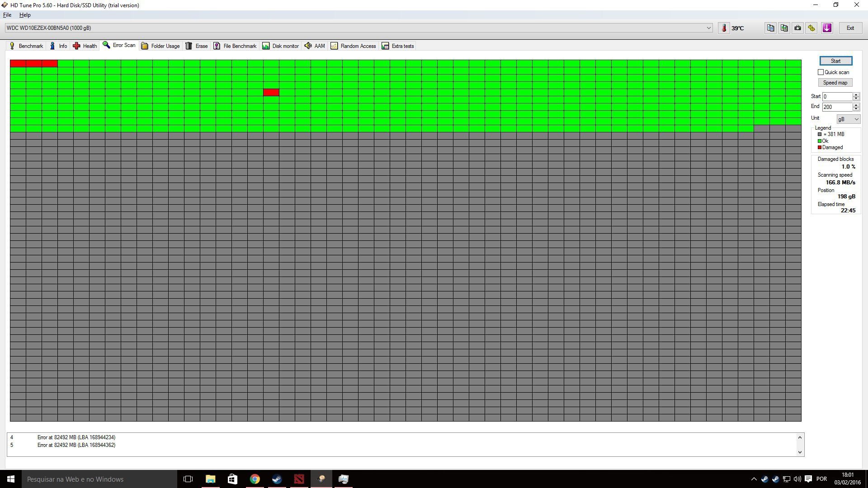This screenshot has height=488, width=868.
Task: Click the Health tab red cross icon
Action: point(76,46)
